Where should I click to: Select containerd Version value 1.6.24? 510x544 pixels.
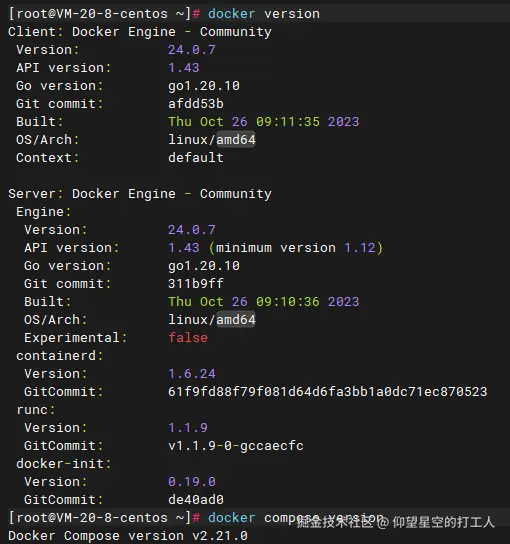click(192, 374)
